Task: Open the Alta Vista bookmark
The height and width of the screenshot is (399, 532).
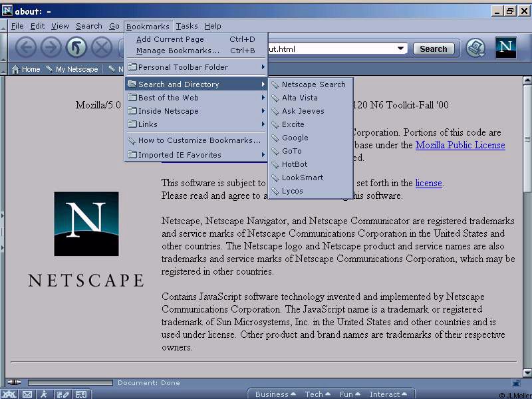Action: (311, 98)
